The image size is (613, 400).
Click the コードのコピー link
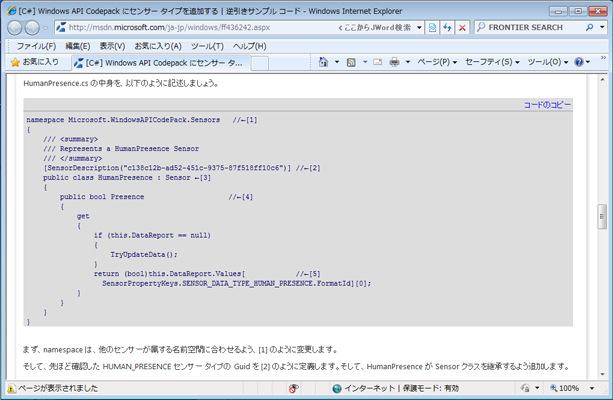pos(547,105)
